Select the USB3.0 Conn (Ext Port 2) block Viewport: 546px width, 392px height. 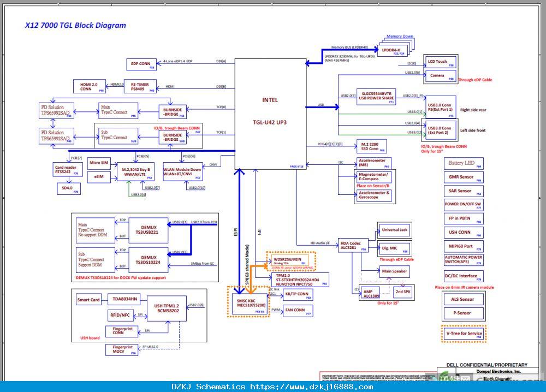click(x=440, y=131)
